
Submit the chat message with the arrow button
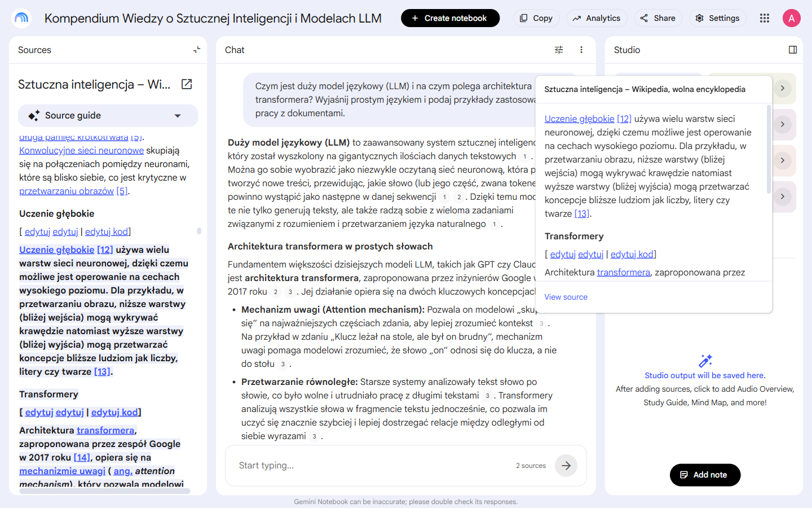coord(566,466)
